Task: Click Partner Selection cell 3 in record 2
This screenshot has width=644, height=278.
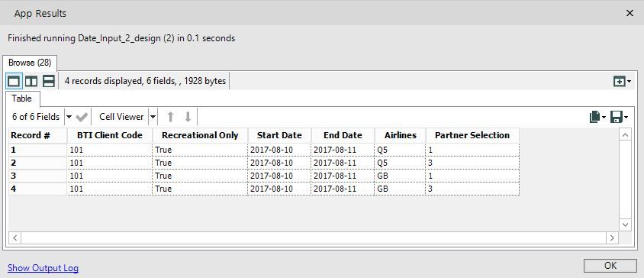Action: click(472, 163)
